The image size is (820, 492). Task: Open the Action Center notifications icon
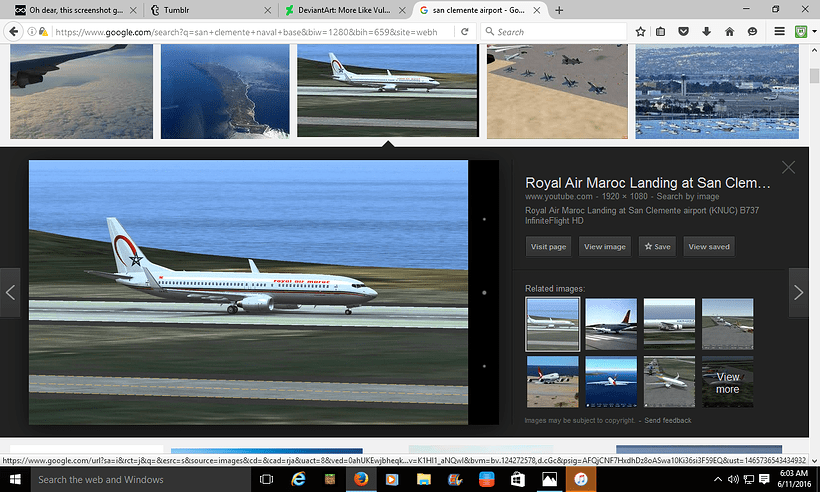[x=764, y=479]
